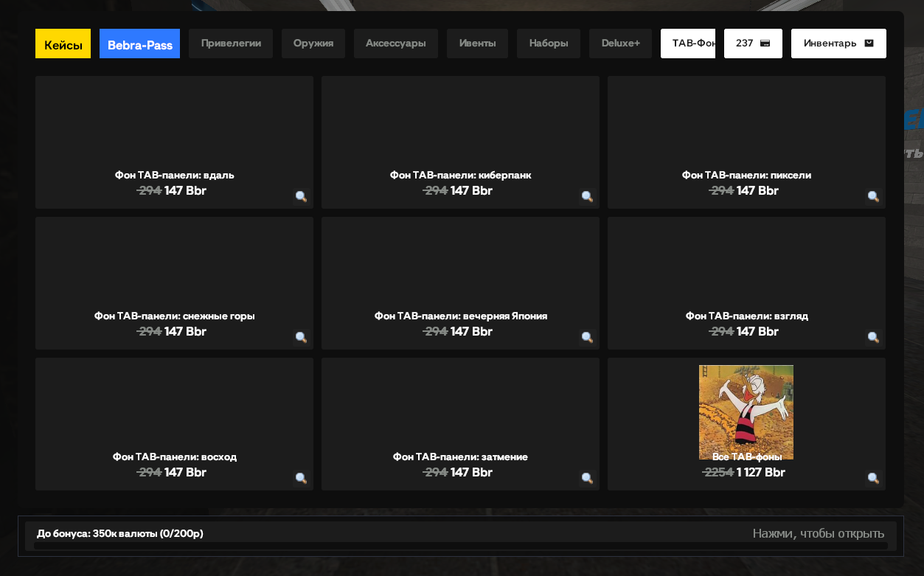The width and height of the screenshot is (924, 576).
Task: Select the TAB-Фон active tab
Action: pyautogui.click(x=688, y=44)
